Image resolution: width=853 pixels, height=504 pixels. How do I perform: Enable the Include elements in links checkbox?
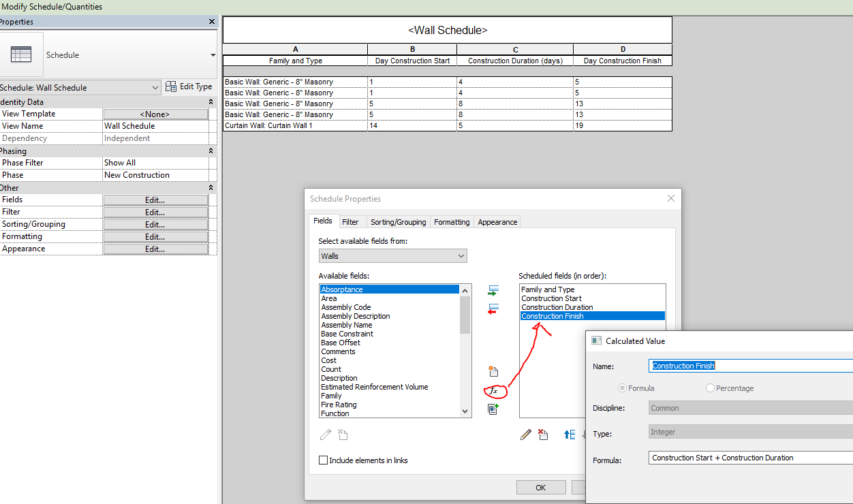(x=323, y=460)
